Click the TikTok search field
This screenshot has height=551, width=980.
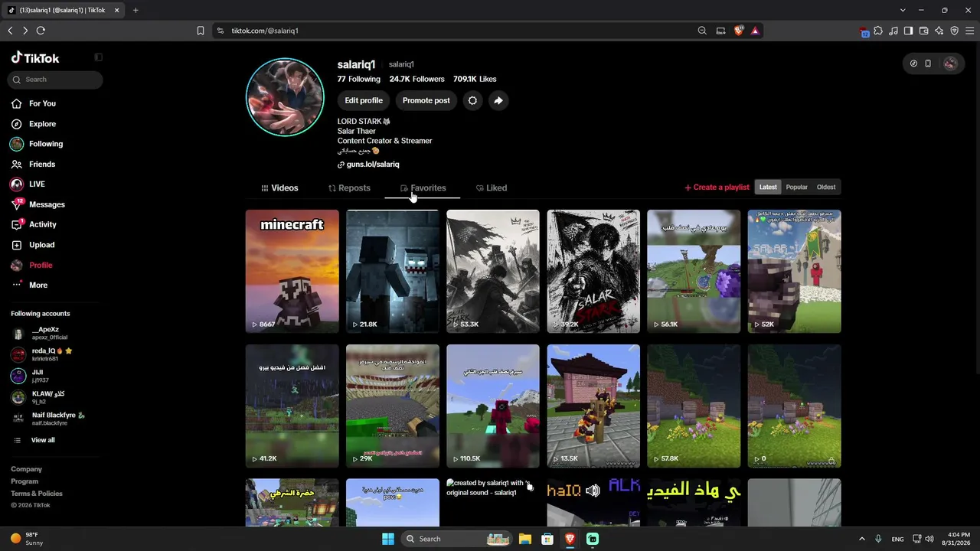point(55,80)
